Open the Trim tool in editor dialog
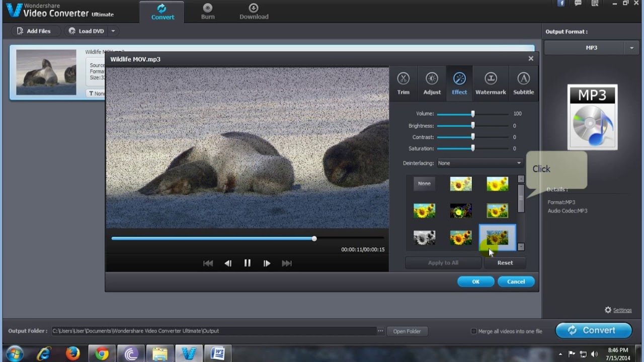 (403, 83)
